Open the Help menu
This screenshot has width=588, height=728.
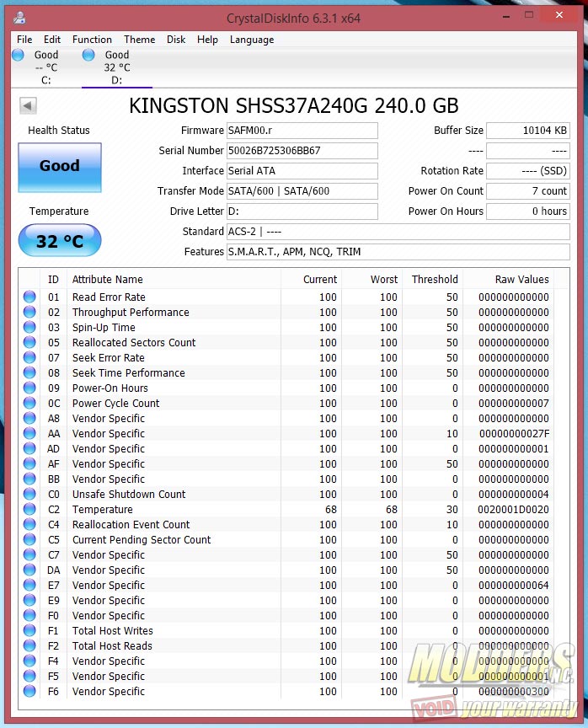pyautogui.click(x=207, y=40)
